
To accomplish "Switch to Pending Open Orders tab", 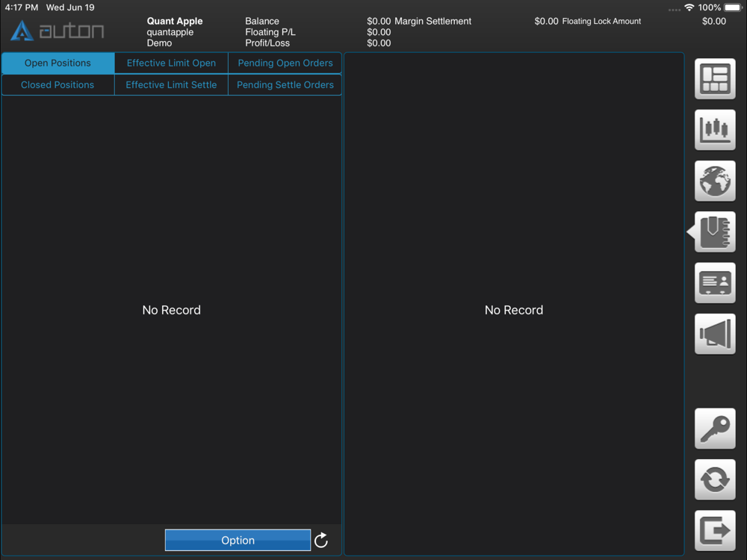I will coord(285,63).
